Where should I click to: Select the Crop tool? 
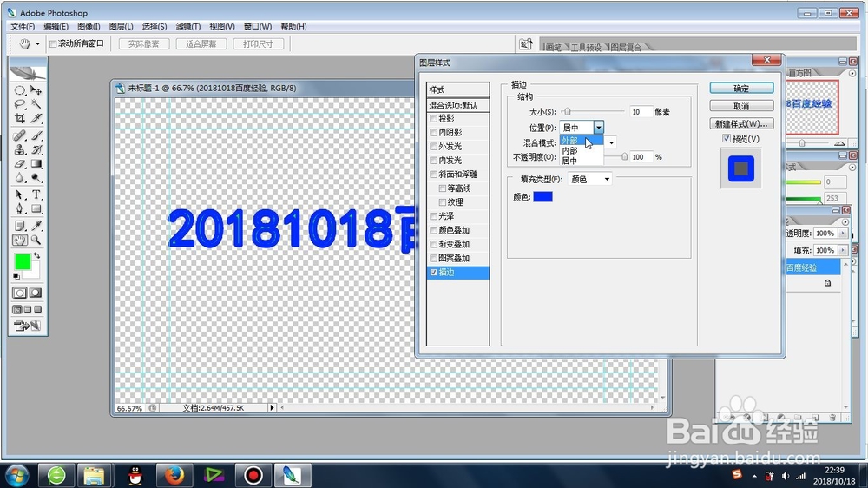(x=19, y=118)
